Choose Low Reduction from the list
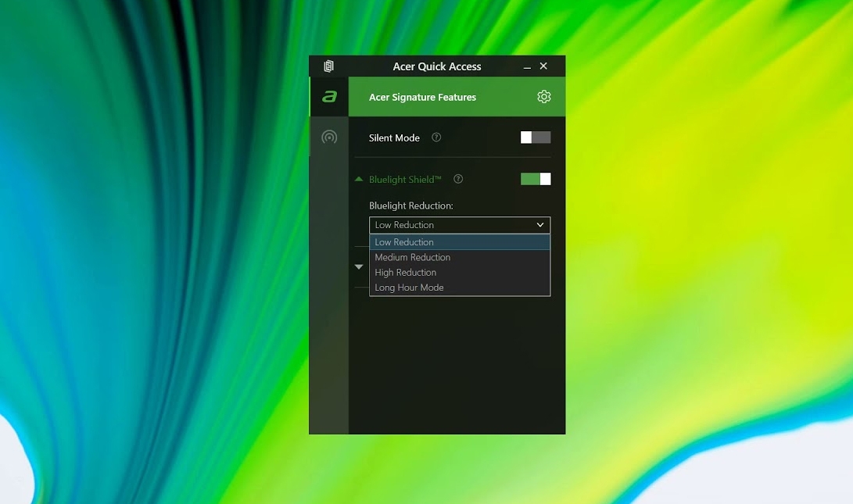The image size is (853, 504). (x=460, y=242)
